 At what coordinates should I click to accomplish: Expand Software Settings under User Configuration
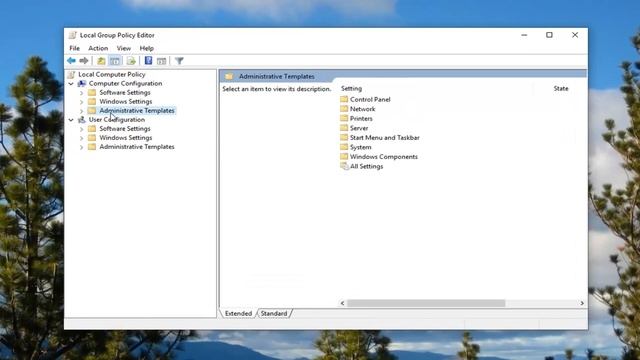(81, 129)
